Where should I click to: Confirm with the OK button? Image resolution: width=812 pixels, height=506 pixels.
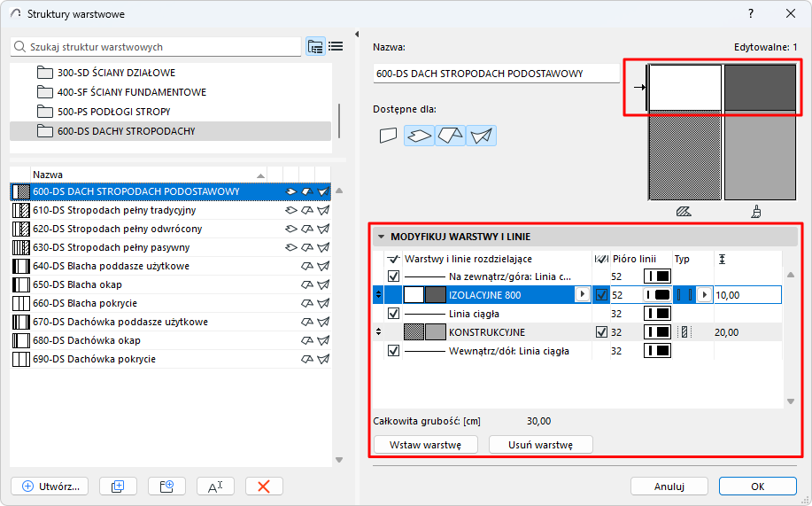click(x=758, y=487)
